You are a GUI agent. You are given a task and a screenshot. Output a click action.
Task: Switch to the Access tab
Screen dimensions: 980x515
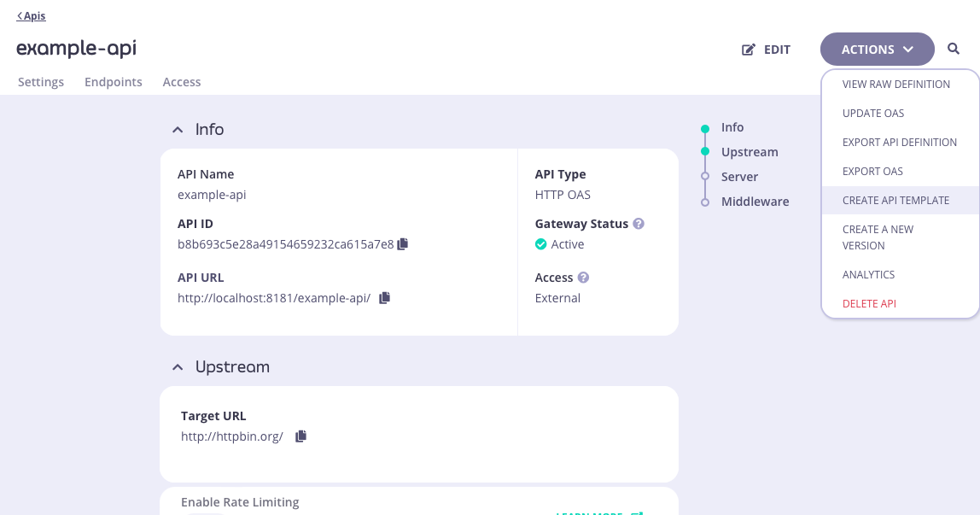(181, 81)
